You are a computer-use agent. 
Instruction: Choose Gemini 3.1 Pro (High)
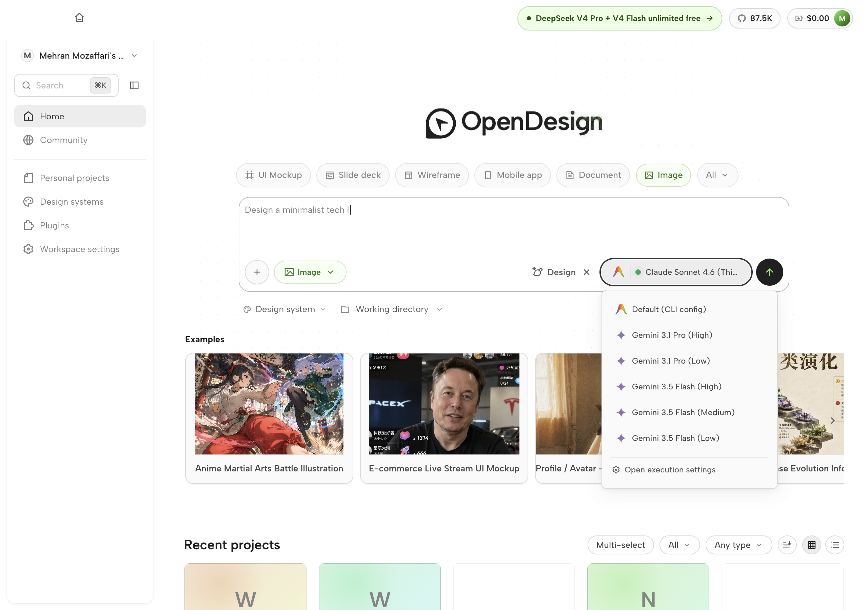689,335
